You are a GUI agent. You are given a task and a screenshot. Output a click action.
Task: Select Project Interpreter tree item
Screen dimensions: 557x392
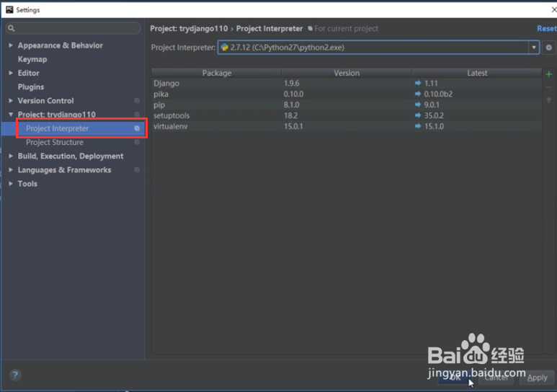click(x=57, y=128)
